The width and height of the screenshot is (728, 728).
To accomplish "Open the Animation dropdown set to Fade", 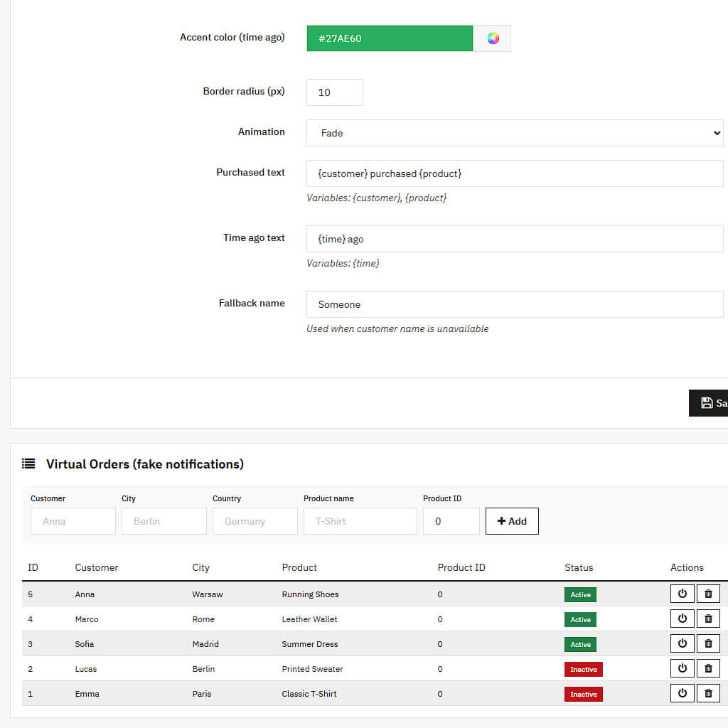I will point(514,133).
